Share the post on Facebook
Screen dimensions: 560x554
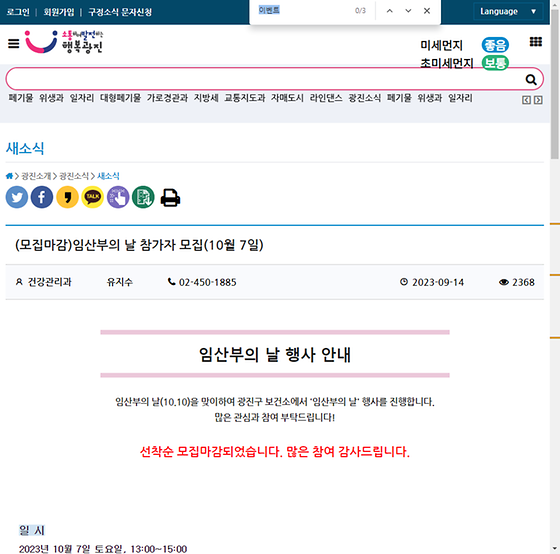pyautogui.click(x=42, y=197)
